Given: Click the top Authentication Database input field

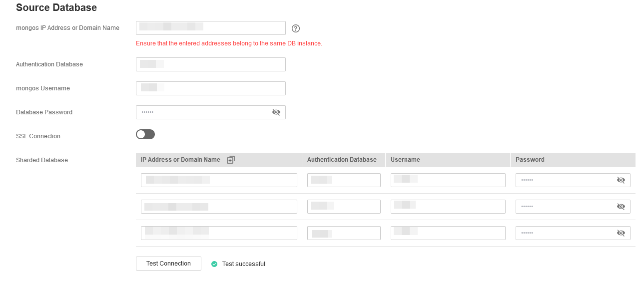Looking at the screenshot, I should point(210,64).
